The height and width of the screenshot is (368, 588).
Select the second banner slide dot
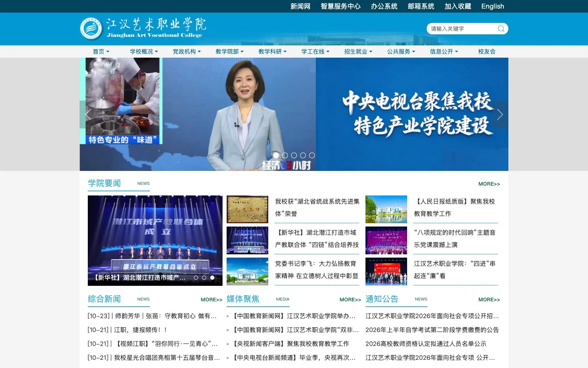[285, 155]
